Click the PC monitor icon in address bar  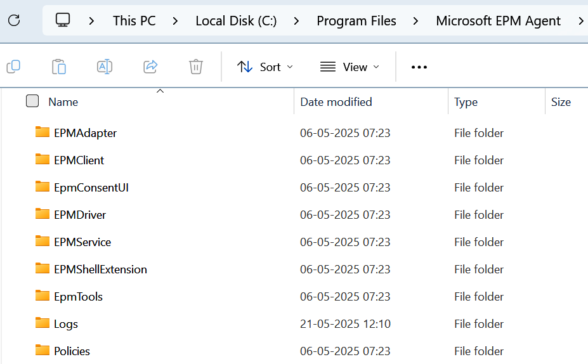click(63, 20)
